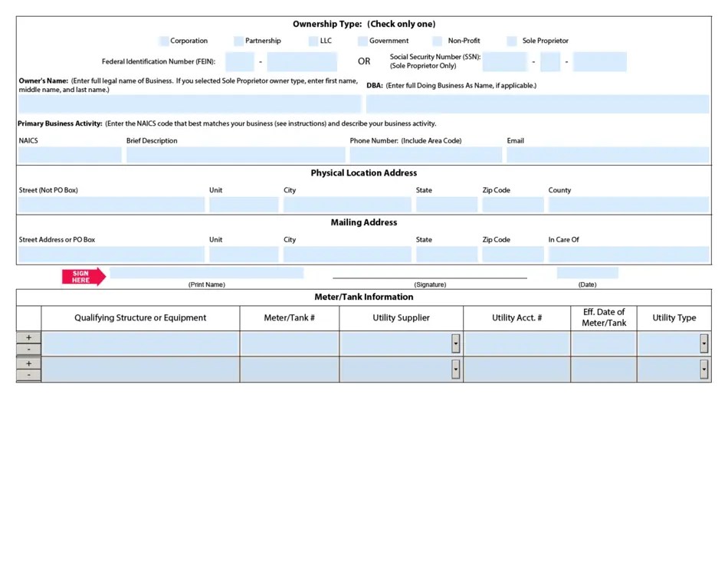Expand the second row Utility Supplier dropdown

[456, 369]
